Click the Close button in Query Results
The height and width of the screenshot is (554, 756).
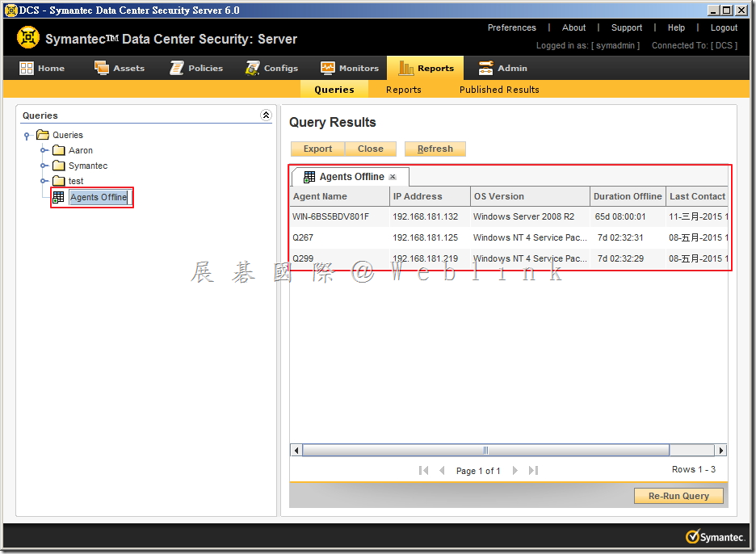click(x=370, y=149)
